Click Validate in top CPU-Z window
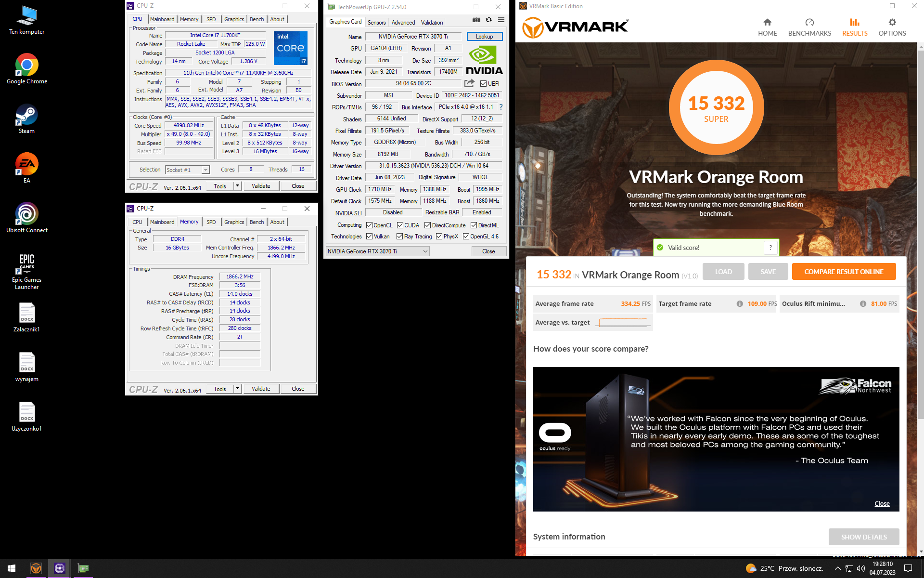The image size is (924, 578). click(261, 186)
